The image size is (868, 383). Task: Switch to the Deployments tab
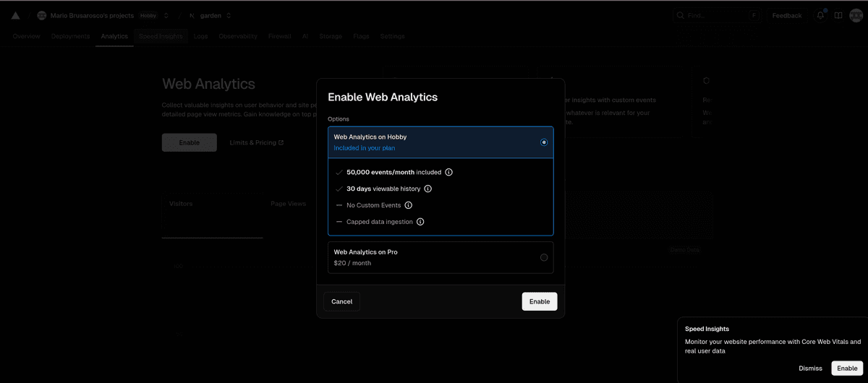pos(70,36)
